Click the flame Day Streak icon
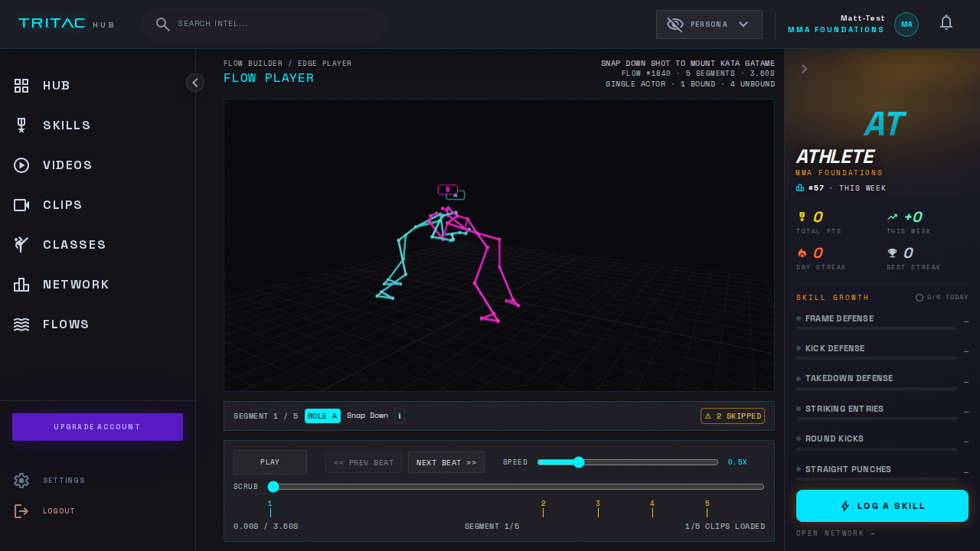 [x=802, y=253]
